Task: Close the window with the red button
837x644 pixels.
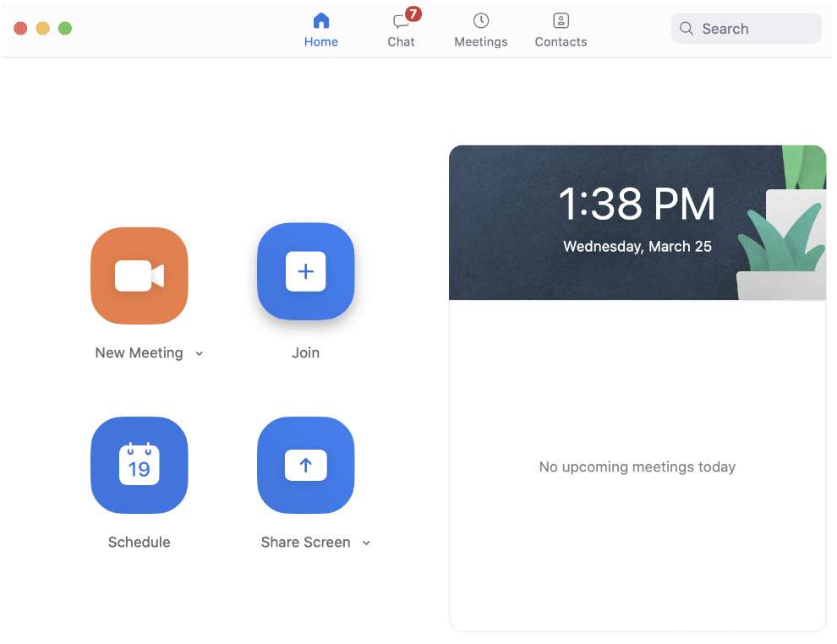Action: 20,28
